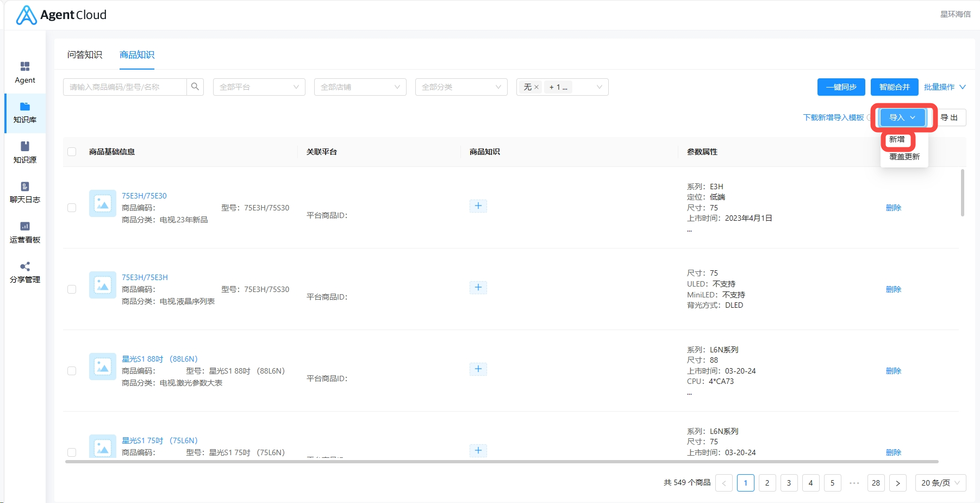Remove the 无 filter tag
Viewport: 980px width, 503px height.
pyautogui.click(x=536, y=87)
